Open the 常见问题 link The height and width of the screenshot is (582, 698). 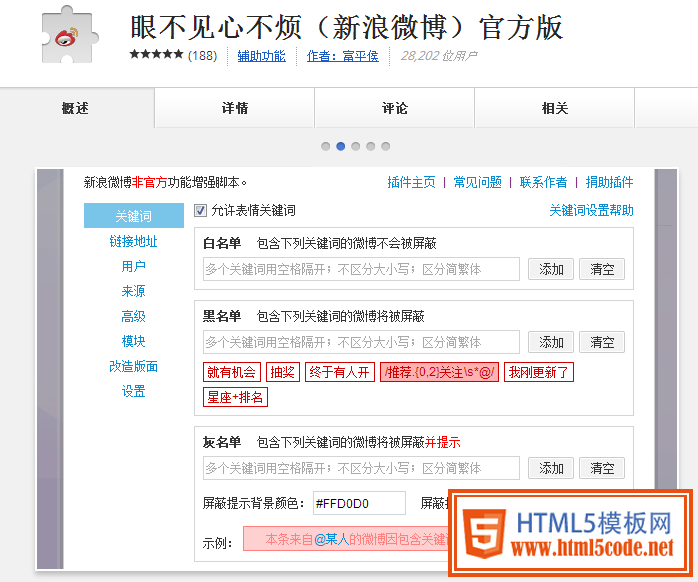477,182
